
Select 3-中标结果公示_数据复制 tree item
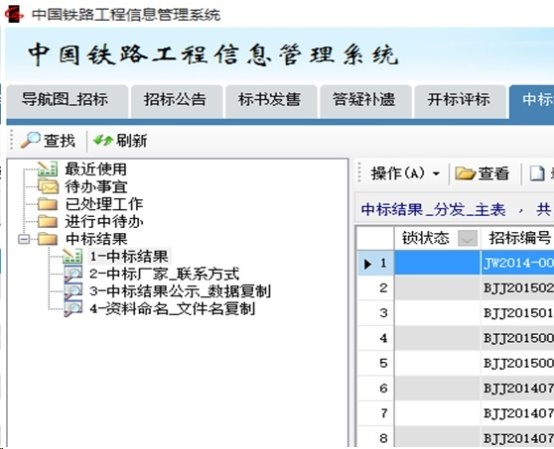180,291
